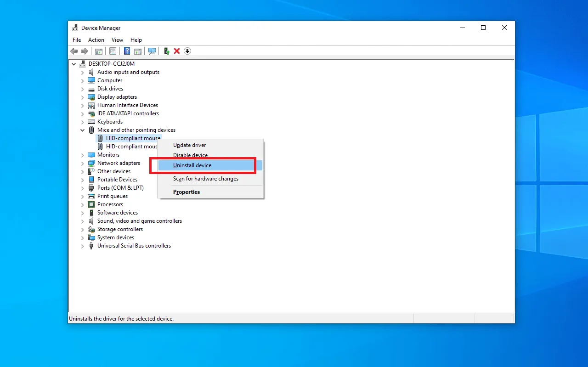Click the Sound, video and game controllers icon

point(91,221)
